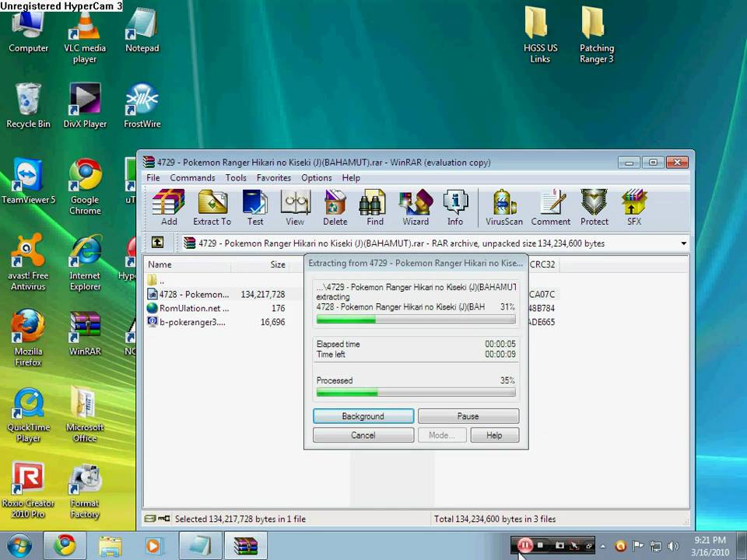Screen dimensions: 747x560
Task: Select the Recycle Bin icon
Action: click(x=28, y=106)
